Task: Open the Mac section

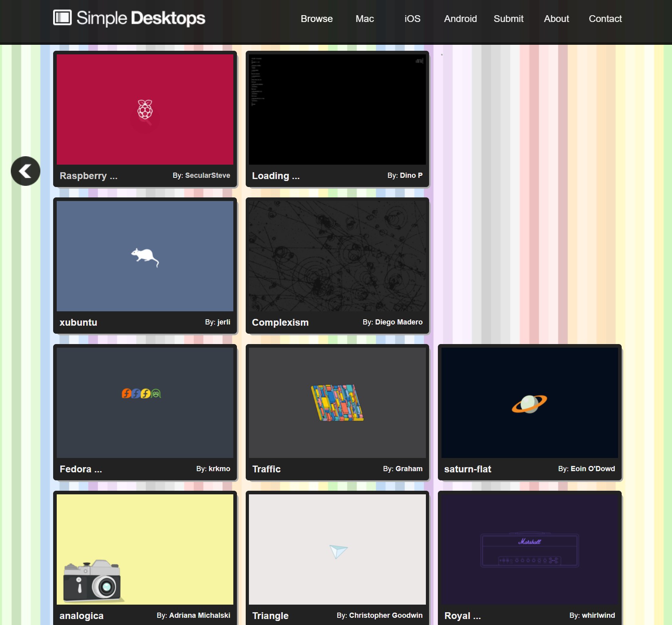Action: tap(364, 18)
